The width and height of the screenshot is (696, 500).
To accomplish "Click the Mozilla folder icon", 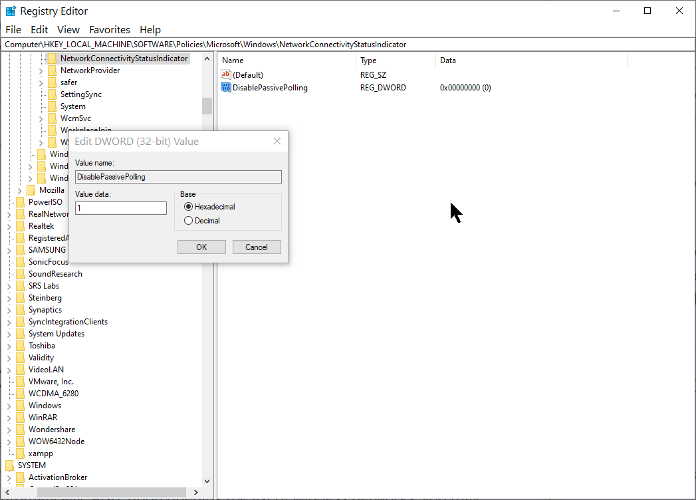I will point(31,190).
